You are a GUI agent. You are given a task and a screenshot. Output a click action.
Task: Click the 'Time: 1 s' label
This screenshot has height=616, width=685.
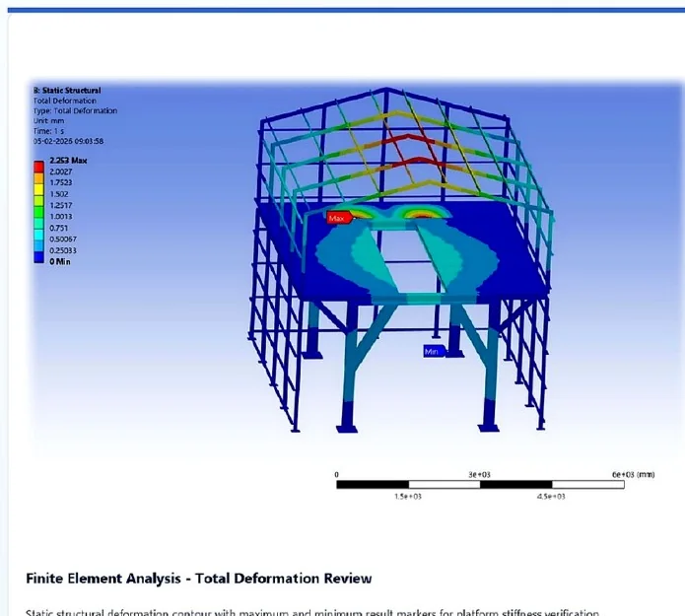tap(48, 131)
